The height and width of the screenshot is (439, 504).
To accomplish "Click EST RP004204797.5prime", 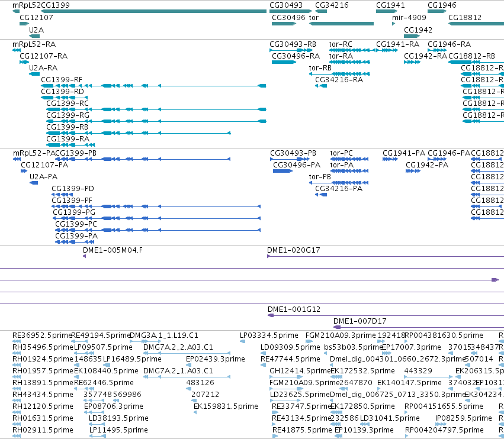I will [x=444, y=430].
